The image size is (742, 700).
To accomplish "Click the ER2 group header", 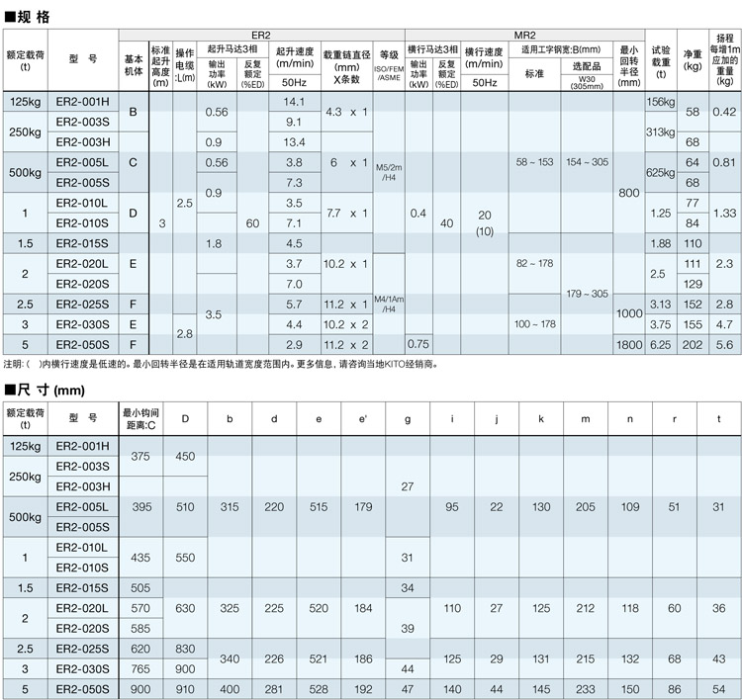I will point(261,35).
